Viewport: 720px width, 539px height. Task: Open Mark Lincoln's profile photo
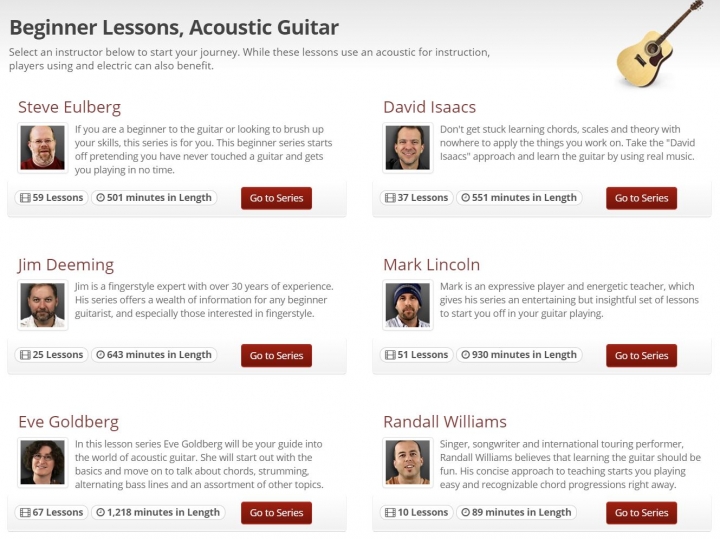coord(408,305)
